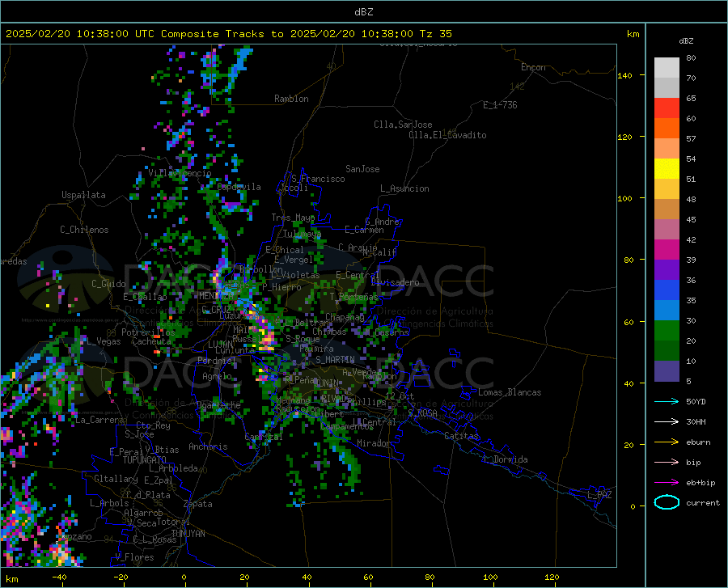This screenshot has height=588, width=728.
Task: Click the 'SanJose' label north of L_Asuncion
Action: pyautogui.click(x=362, y=169)
